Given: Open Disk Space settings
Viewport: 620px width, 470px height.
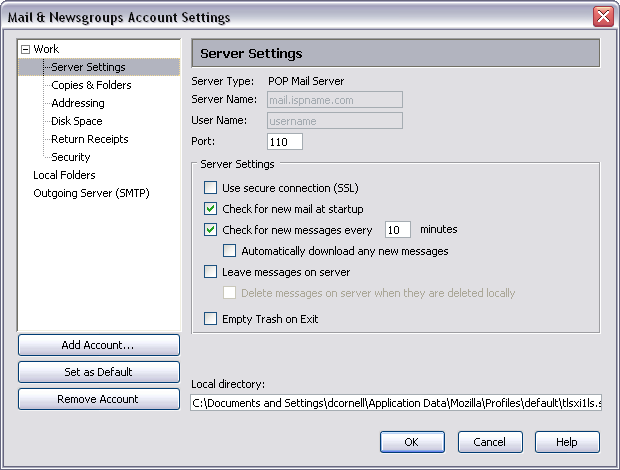Looking at the screenshot, I should point(77,121).
